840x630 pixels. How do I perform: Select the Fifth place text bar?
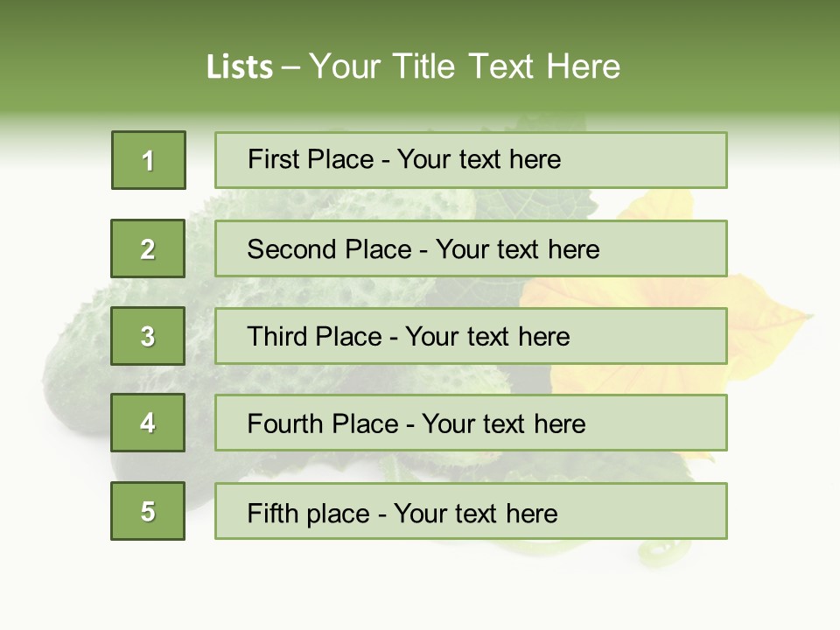[x=471, y=511]
